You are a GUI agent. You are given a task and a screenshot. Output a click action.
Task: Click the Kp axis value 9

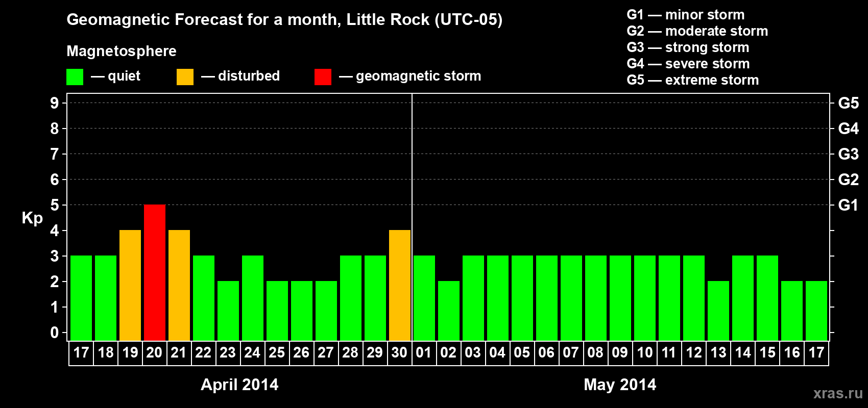point(55,103)
